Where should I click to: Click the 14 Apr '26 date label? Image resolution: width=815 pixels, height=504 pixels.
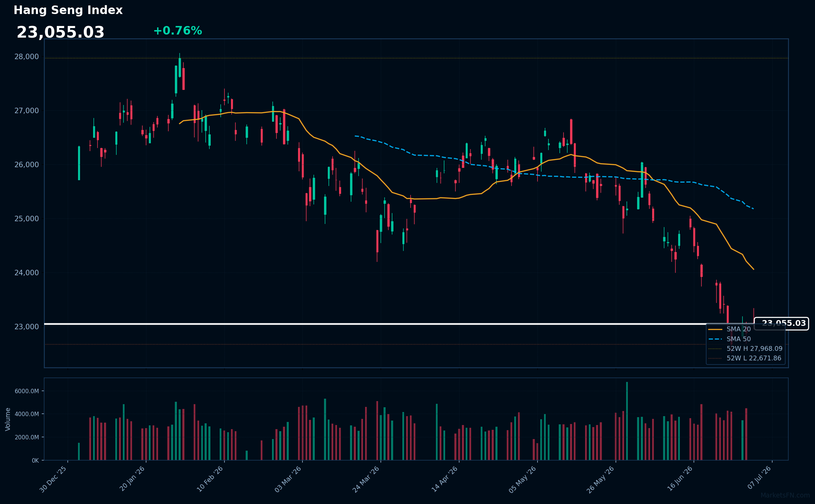pyautogui.click(x=444, y=479)
